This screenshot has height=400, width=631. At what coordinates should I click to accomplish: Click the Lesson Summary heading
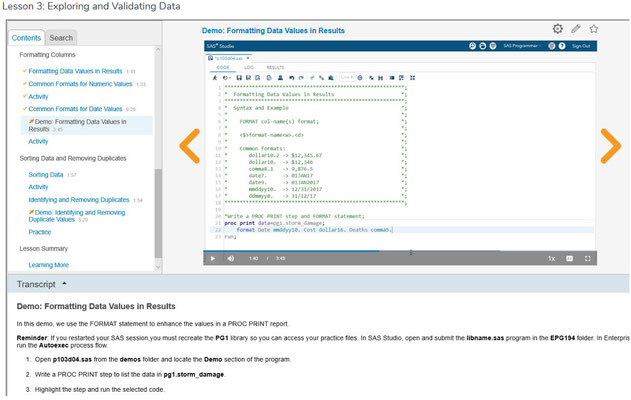tap(43, 248)
